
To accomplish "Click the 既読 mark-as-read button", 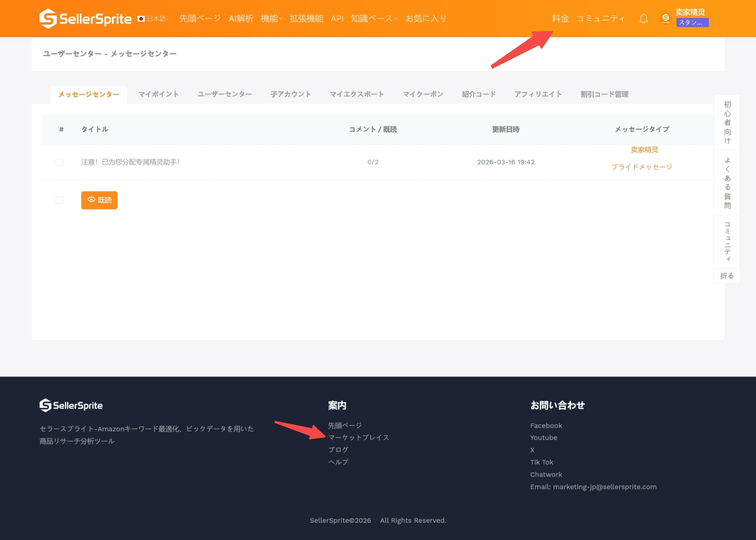I will (99, 200).
